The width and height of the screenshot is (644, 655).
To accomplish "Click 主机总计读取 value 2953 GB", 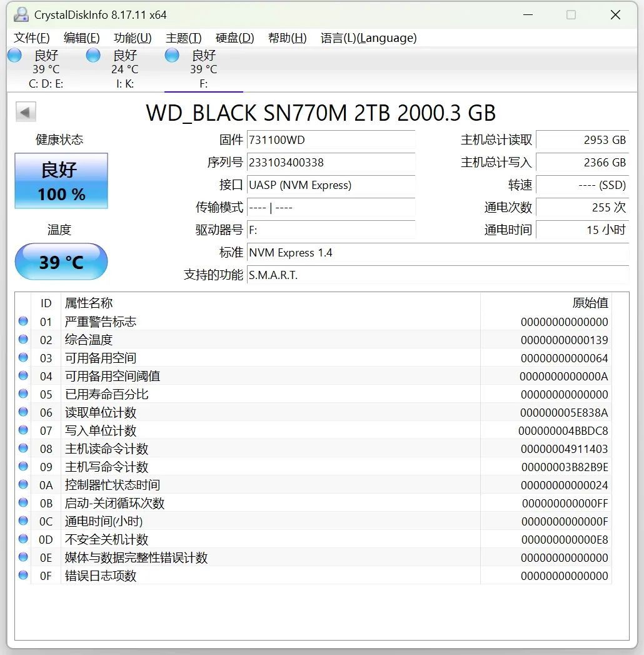I will click(583, 140).
